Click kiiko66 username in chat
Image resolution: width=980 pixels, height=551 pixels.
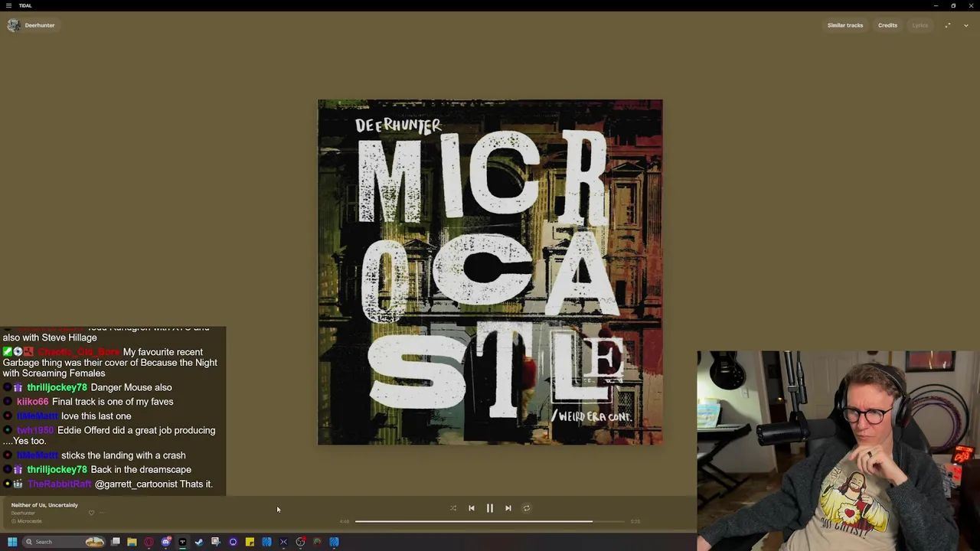click(x=32, y=402)
